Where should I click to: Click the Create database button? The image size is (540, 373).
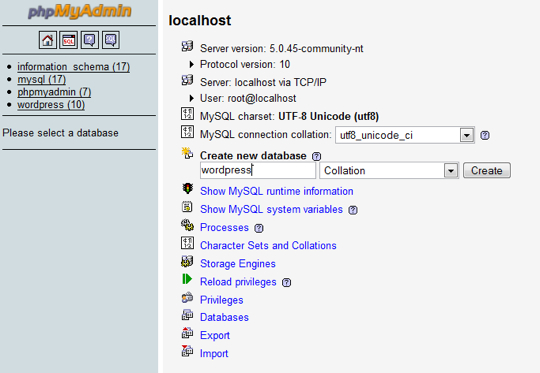pos(487,170)
